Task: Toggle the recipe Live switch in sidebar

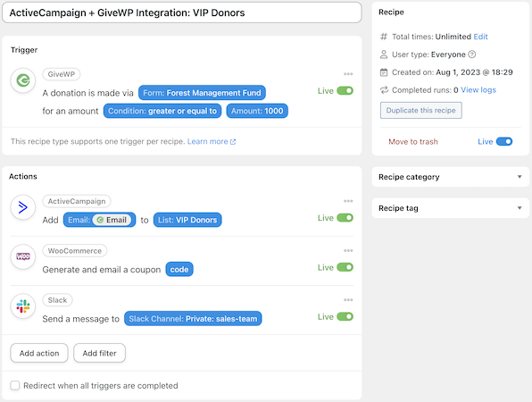Action: pos(504,141)
